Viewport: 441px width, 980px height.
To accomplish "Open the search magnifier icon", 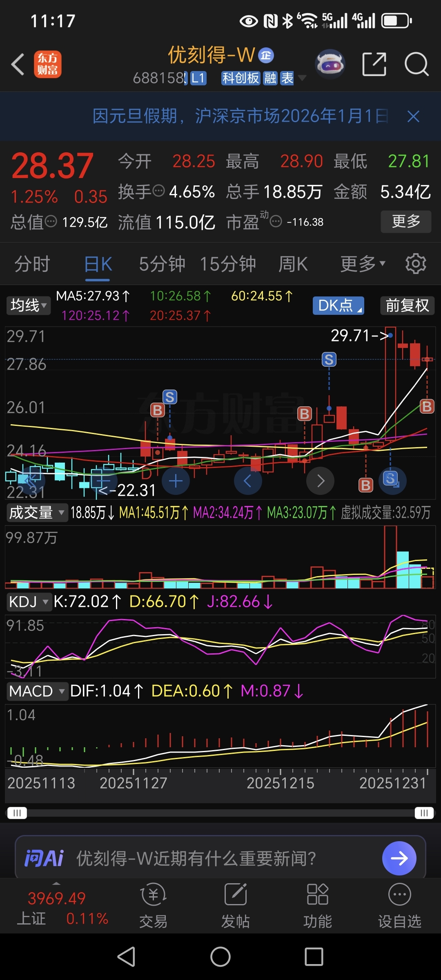I will click(x=416, y=64).
